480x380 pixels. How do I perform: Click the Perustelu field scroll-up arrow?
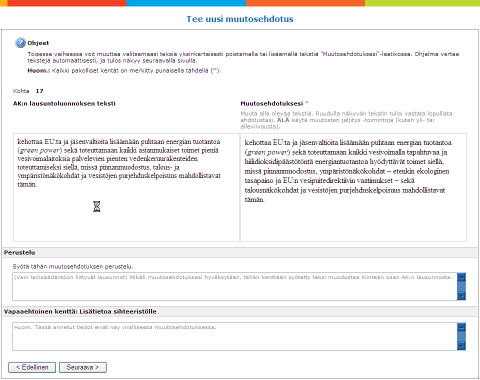point(461,277)
